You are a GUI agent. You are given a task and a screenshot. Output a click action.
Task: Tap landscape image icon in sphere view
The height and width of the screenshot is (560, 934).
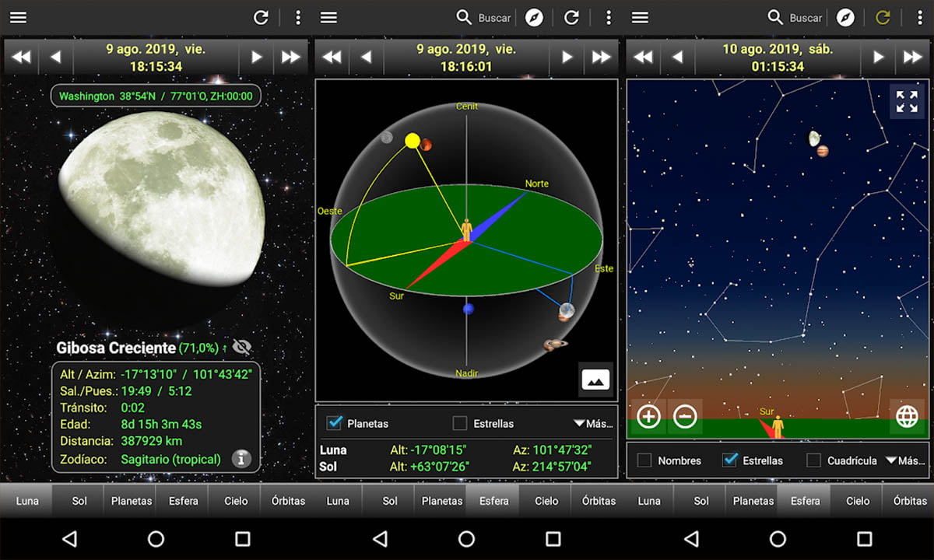tap(595, 380)
